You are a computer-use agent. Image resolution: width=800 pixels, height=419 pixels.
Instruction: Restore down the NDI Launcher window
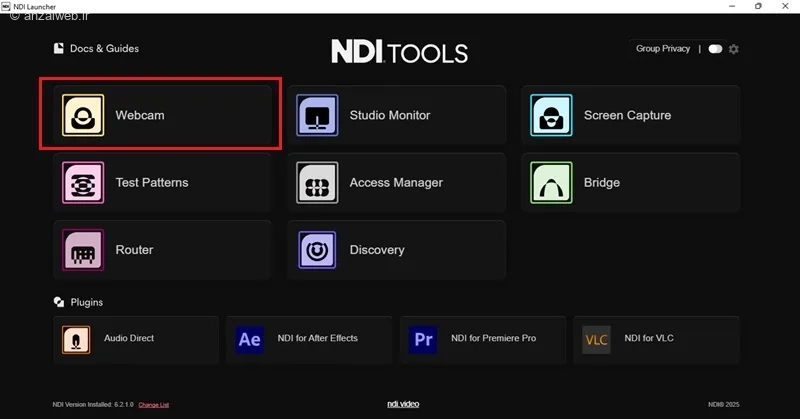pos(759,6)
